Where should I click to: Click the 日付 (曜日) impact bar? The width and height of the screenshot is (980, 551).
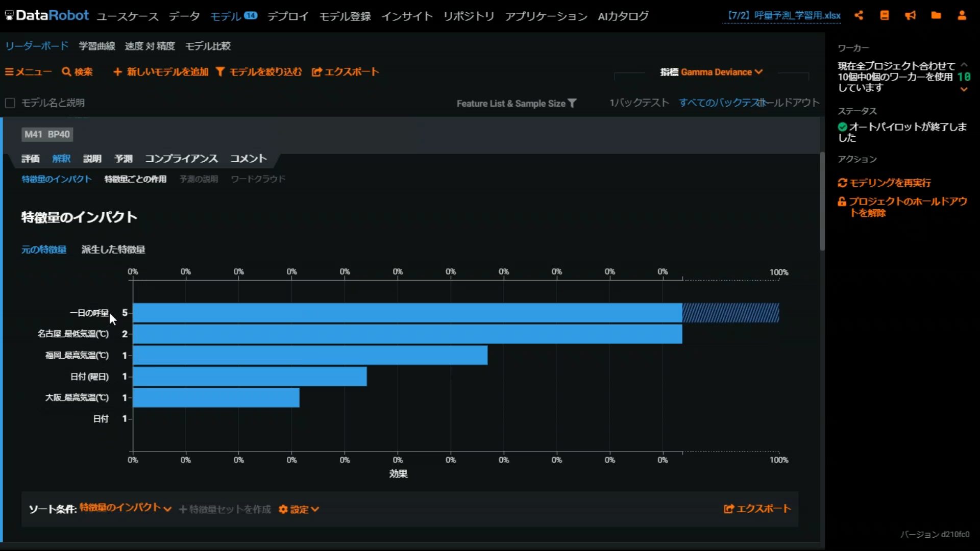(x=250, y=377)
